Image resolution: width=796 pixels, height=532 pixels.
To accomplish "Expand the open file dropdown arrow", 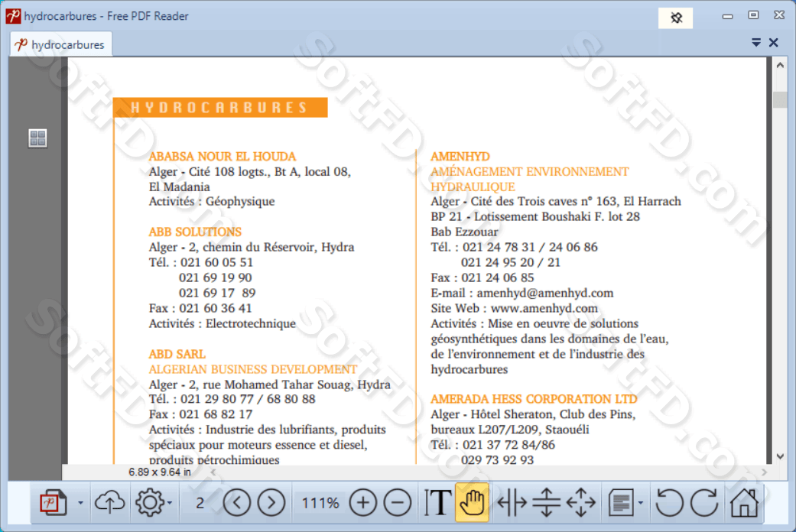I will (x=81, y=503).
